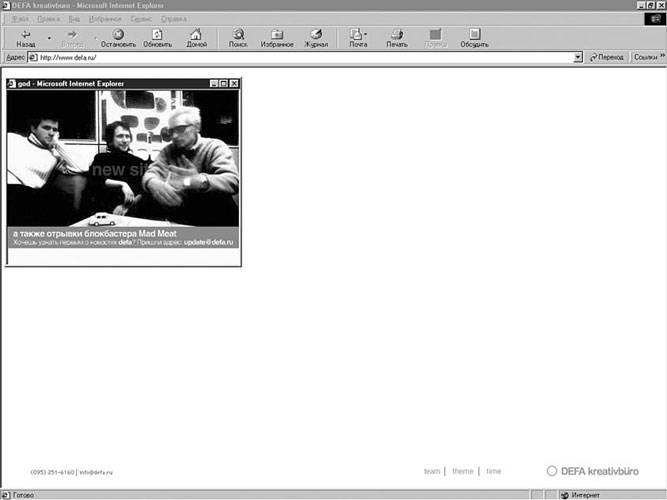This screenshot has height=500, width=667.
Task: Maximize the god popup window
Action: coord(224,84)
